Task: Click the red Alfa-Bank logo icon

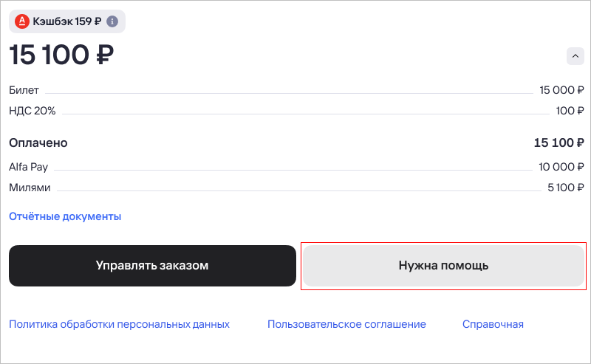Action: tap(21, 21)
